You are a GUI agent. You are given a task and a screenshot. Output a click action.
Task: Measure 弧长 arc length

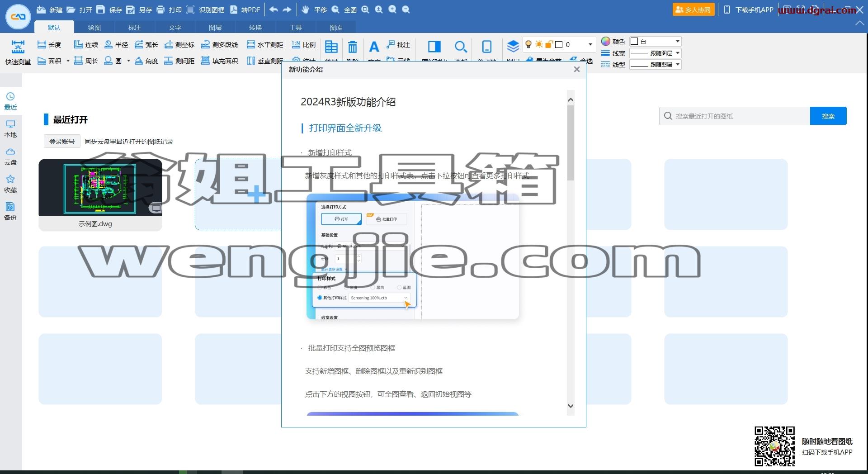[x=146, y=44]
